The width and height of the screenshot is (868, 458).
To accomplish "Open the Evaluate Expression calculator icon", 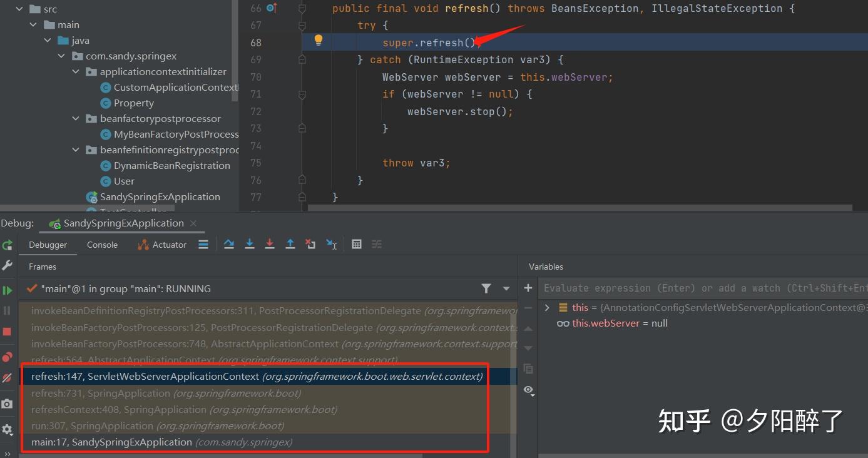I will click(x=357, y=244).
